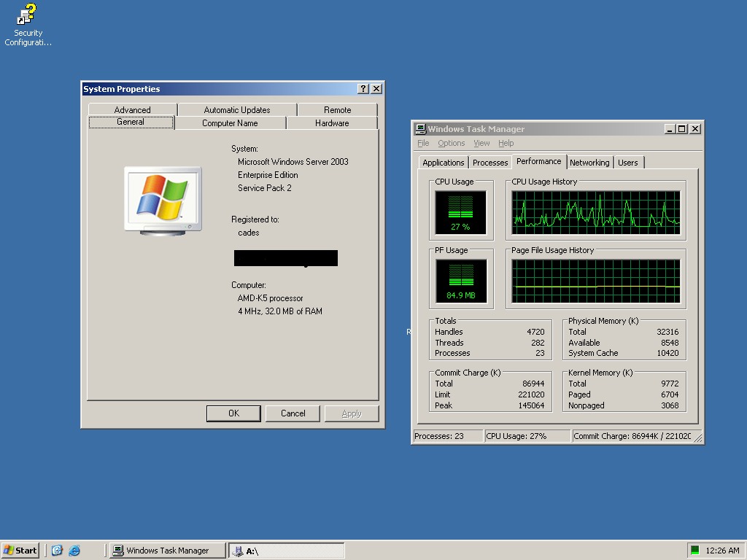Click OK in System Properties
747x560 pixels.
(233, 413)
